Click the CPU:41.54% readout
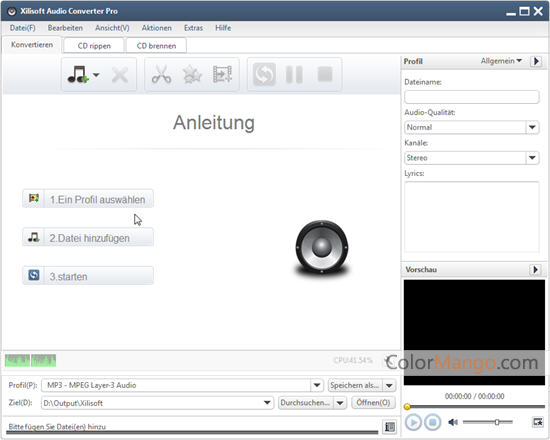The height and width of the screenshot is (440, 550). [x=353, y=360]
